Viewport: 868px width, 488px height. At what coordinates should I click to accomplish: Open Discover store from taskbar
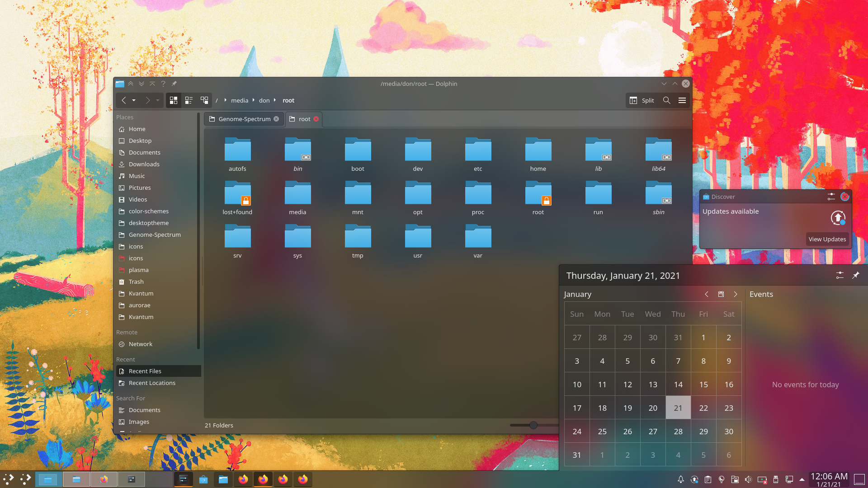tap(203, 479)
